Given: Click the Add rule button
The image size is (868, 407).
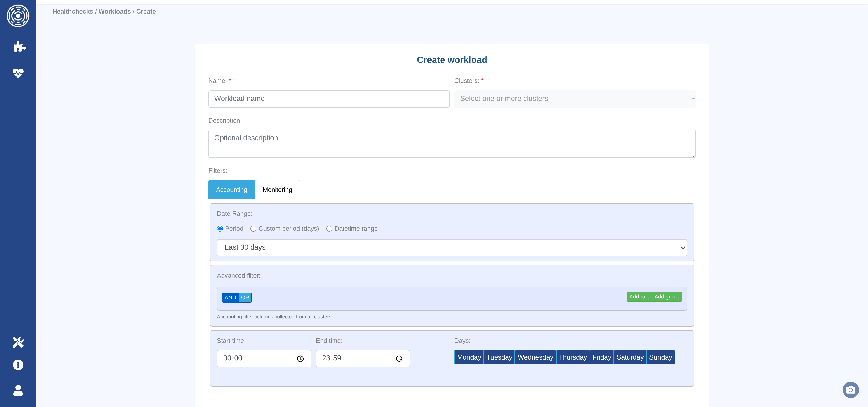Looking at the screenshot, I should tap(639, 296).
